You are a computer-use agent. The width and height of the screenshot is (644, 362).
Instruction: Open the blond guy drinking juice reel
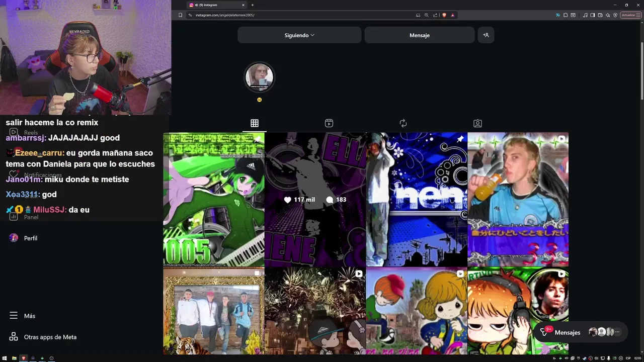click(x=518, y=200)
